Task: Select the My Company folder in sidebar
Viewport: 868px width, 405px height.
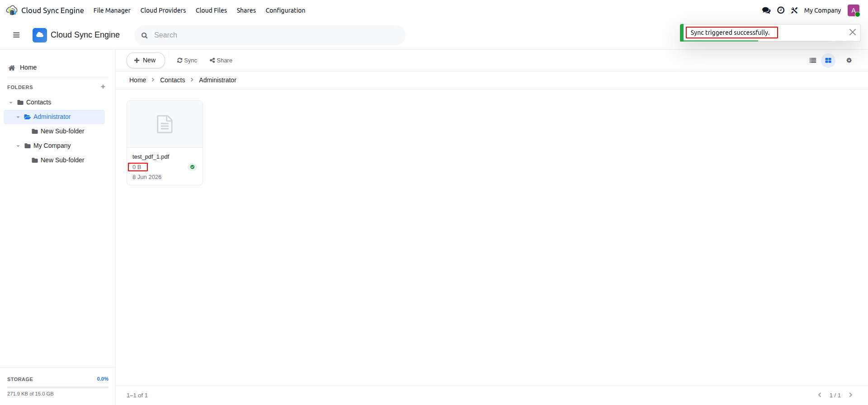Action: (52, 146)
